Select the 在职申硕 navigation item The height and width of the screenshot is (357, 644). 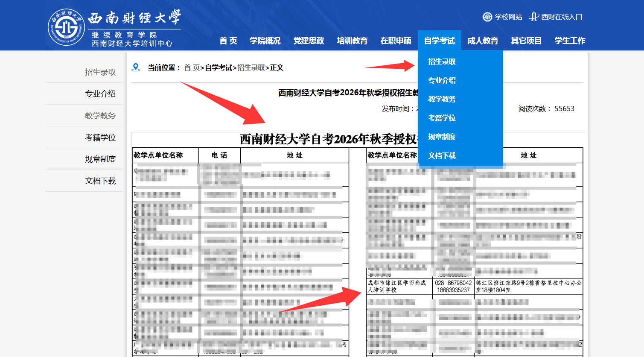pyautogui.click(x=396, y=41)
